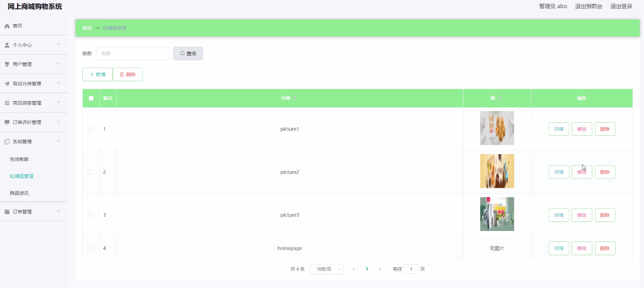The image size is (644, 288).
Task: Click the home icon in sidebar
Action: pos(7,26)
